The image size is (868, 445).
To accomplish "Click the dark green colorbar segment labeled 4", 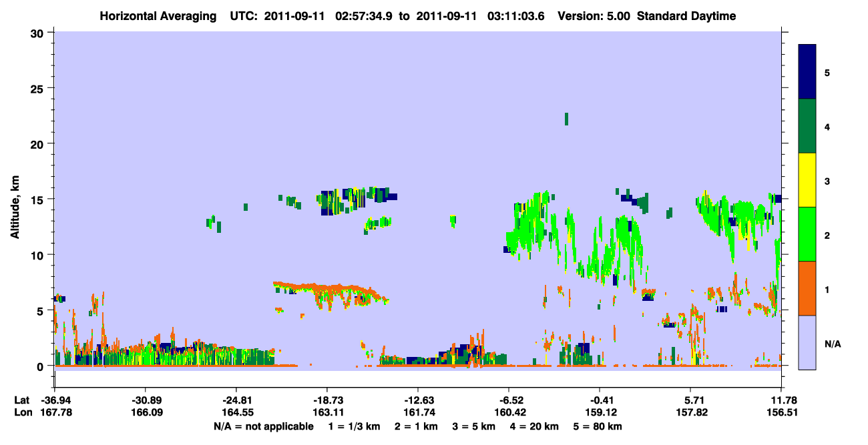I will 807,126.
